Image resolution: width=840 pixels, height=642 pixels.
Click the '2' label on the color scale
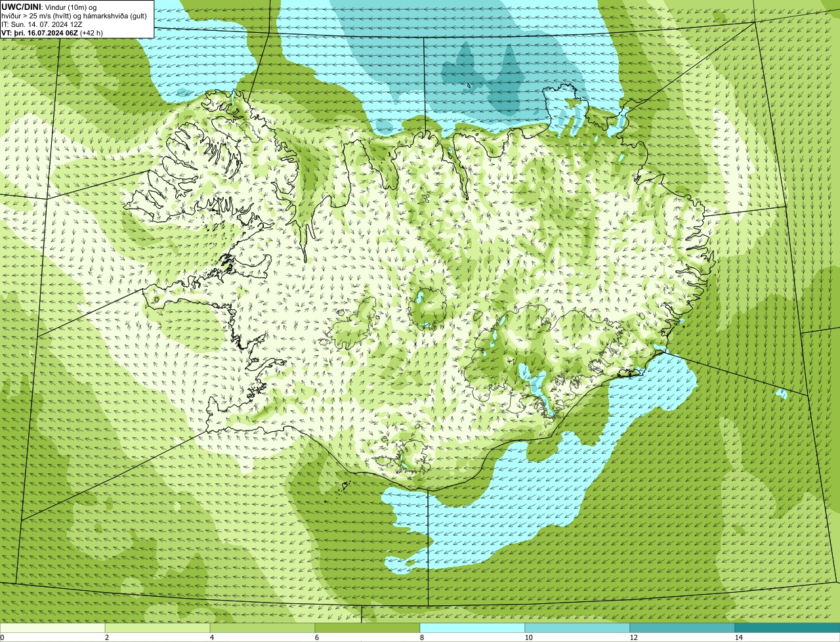tap(106, 637)
